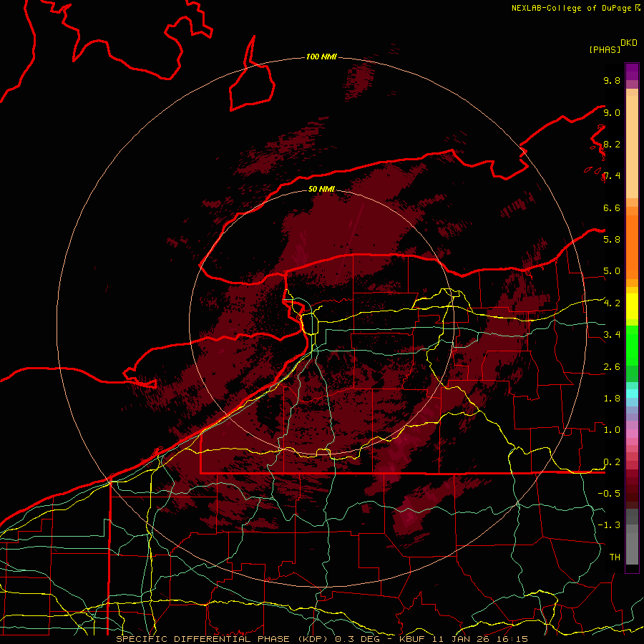Click the 9.0 value on the color scale
Image resolution: width=644 pixels, height=644 pixels.
[612, 112]
